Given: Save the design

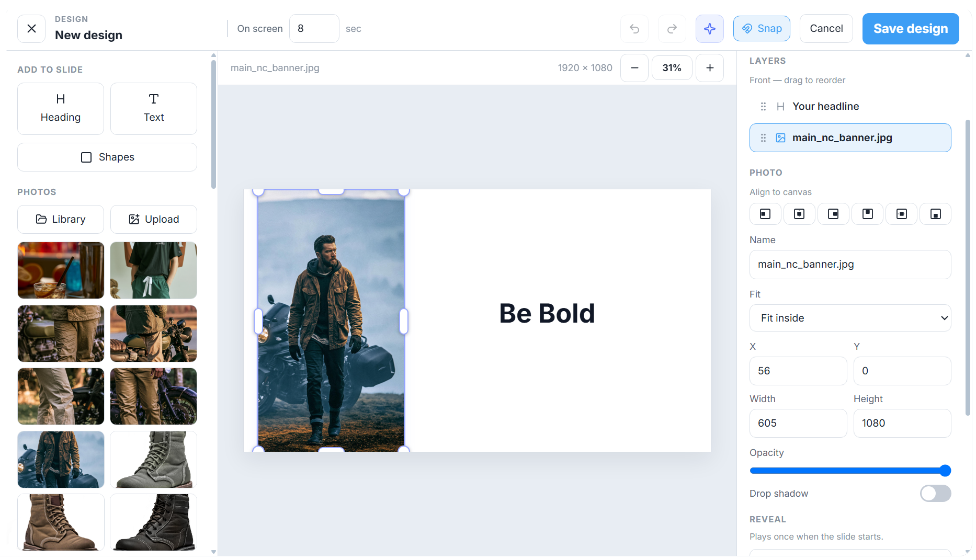Looking at the screenshot, I should point(910,28).
